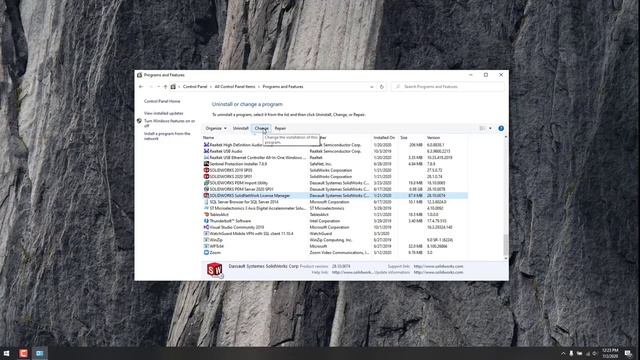This screenshot has width=640, height=360.
Task: Click the Realtek USB Audio program icon
Action: (x=206, y=151)
